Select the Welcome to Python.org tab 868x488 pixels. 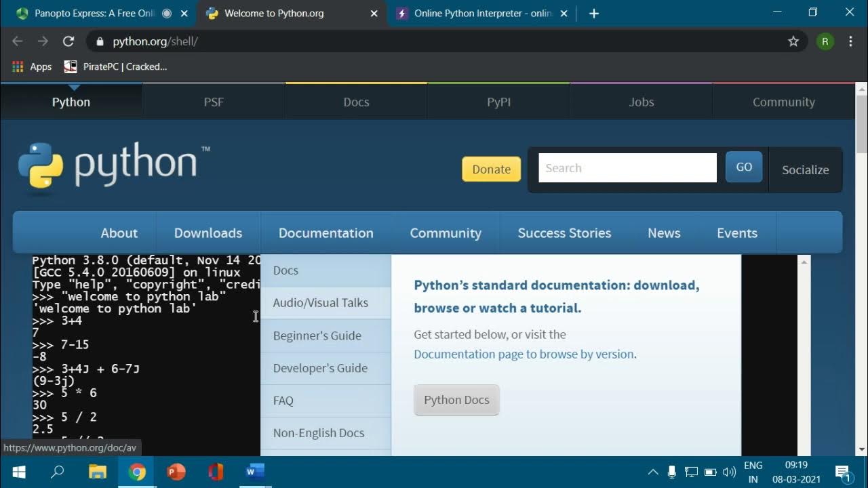point(292,14)
